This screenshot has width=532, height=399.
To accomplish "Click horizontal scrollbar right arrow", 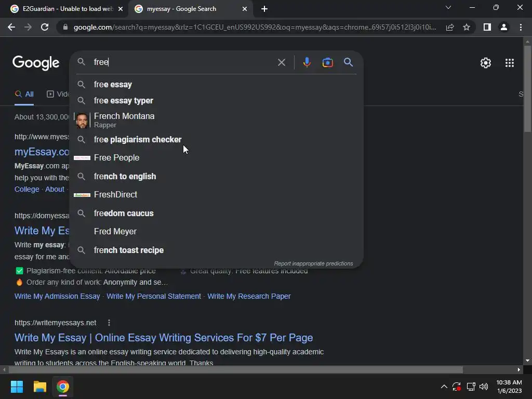I will (519, 369).
